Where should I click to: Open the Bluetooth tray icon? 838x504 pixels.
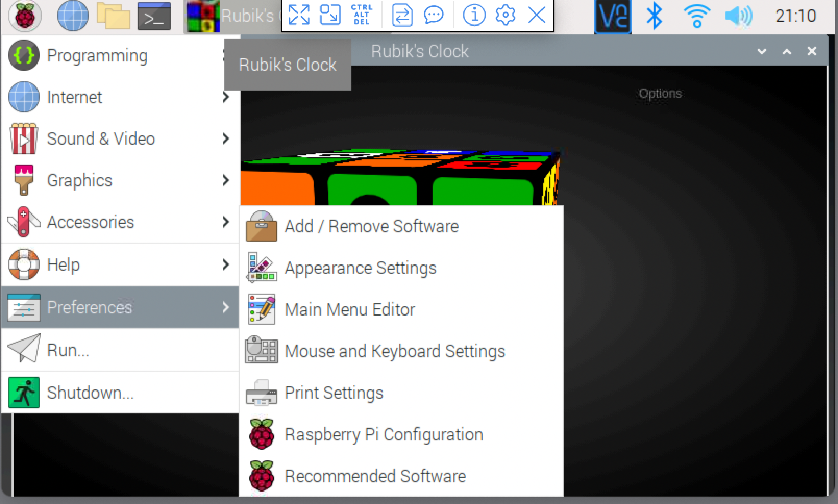click(x=655, y=16)
